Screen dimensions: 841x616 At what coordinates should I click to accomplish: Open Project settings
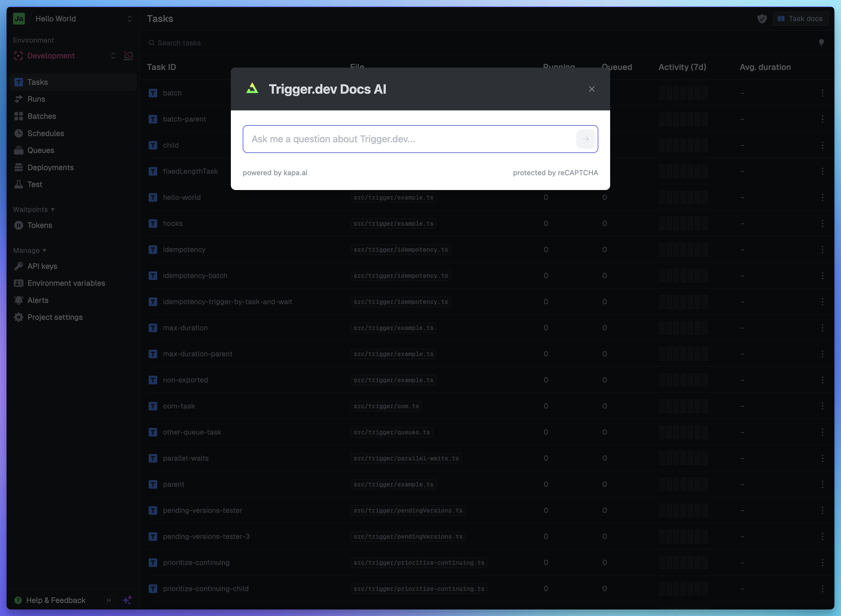coord(73,317)
